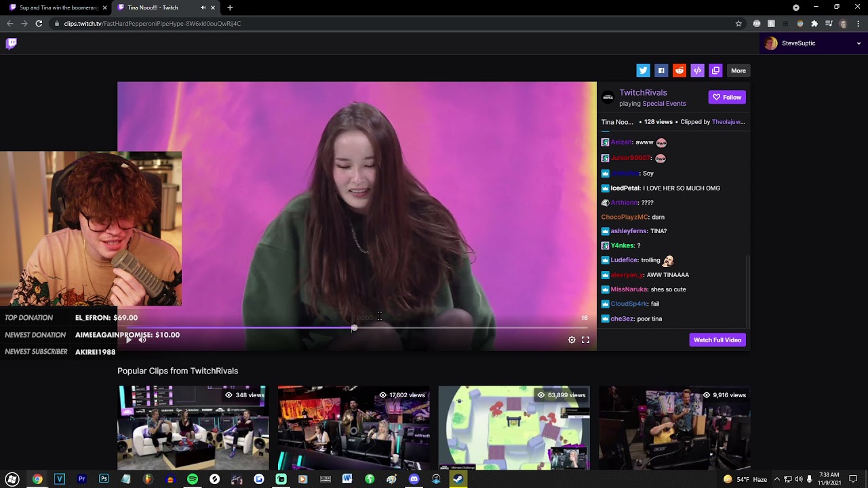Go to Twitch home logo
868x488 pixels.
12,43
